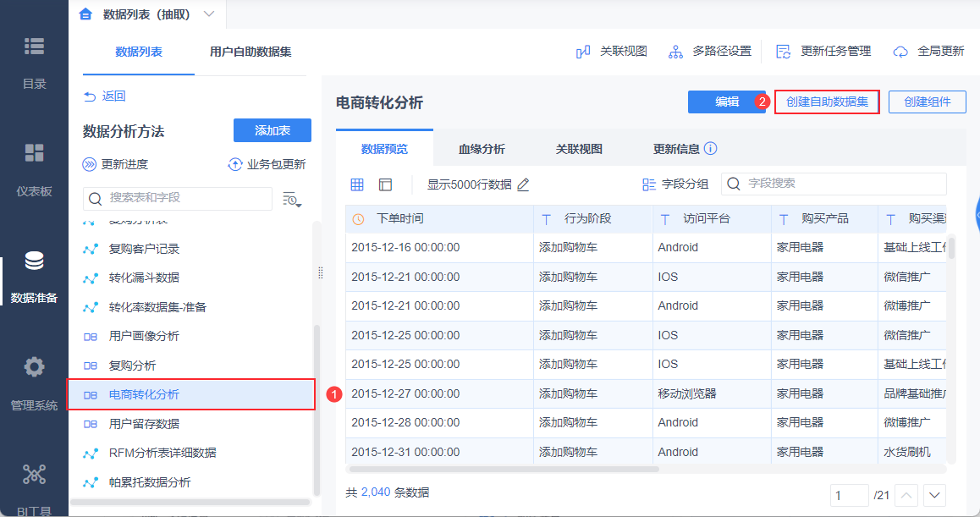Viewport: 980px width, 517px height.
Task: Click the 创建组件 button
Action: coord(927,102)
